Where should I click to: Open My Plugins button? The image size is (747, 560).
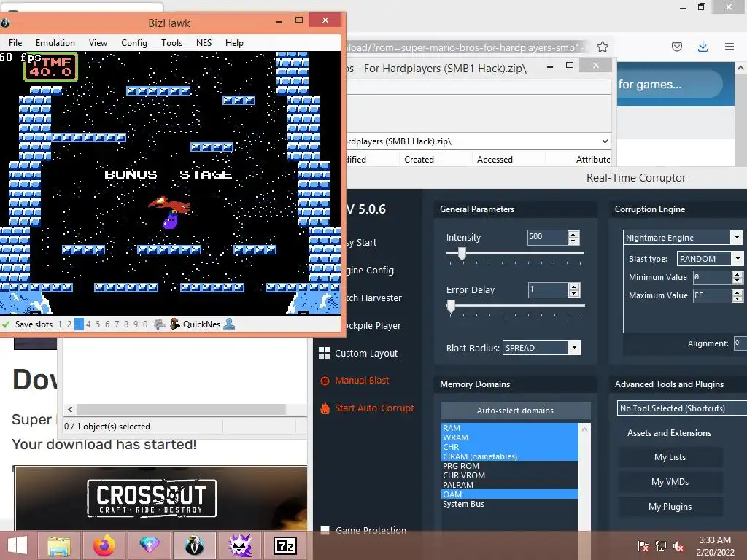coord(670,507)
